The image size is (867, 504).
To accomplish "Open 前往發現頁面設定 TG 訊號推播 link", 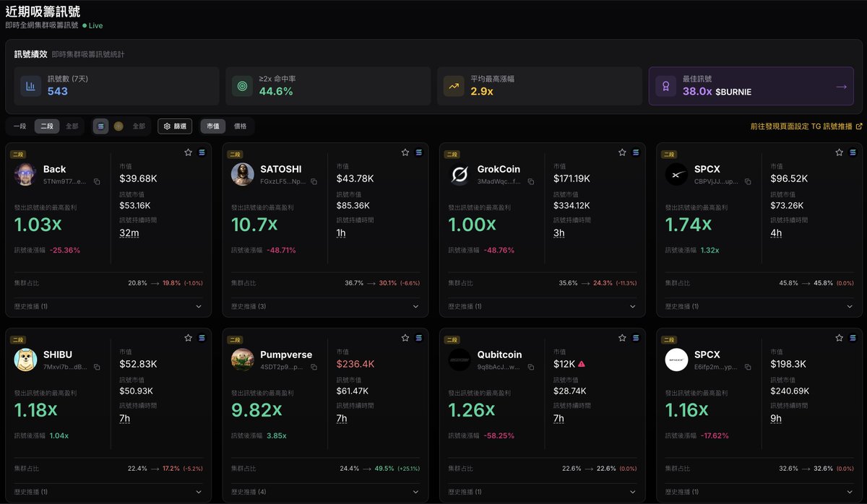I will pos(806,126).
